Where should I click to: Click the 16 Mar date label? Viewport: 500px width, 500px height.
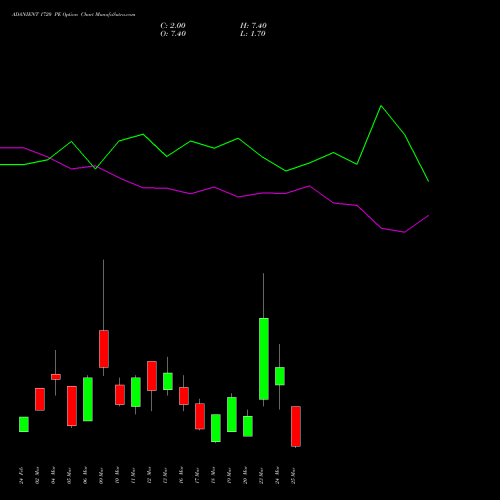pos(181,475)
